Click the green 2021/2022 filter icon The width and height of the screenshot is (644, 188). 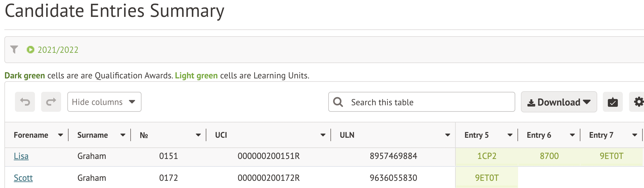pos(30,50)
